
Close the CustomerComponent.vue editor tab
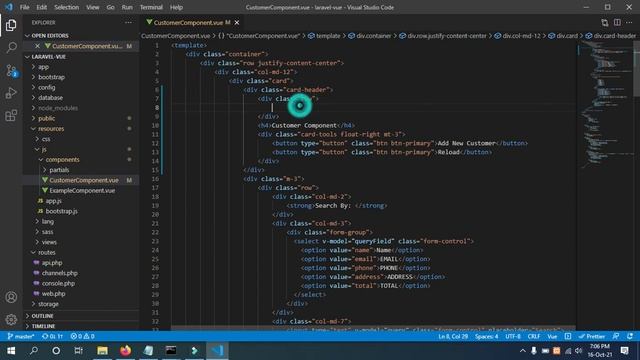pos(237,22)
